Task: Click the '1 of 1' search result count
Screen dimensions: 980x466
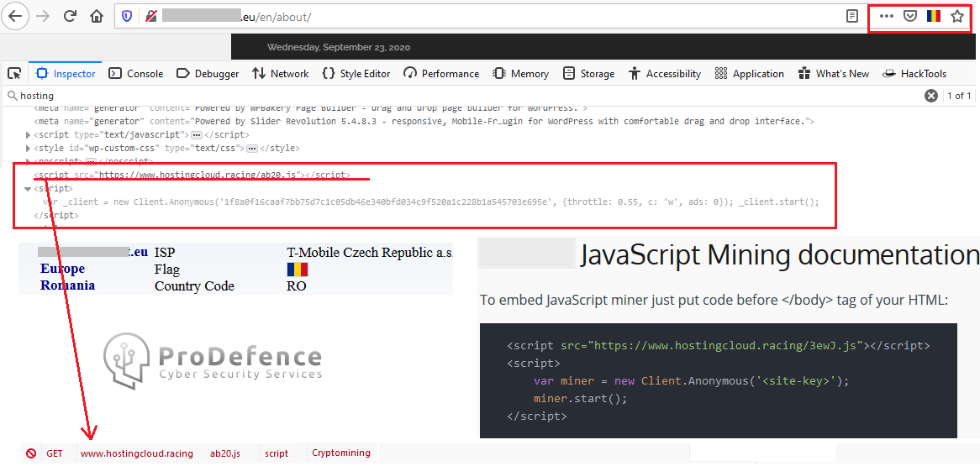Action: tap(959, 96)
